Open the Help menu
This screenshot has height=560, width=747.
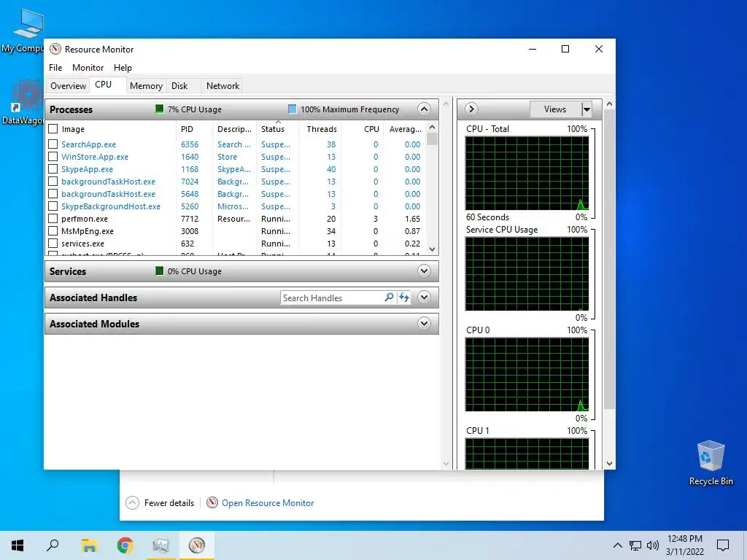coord(123,68)
